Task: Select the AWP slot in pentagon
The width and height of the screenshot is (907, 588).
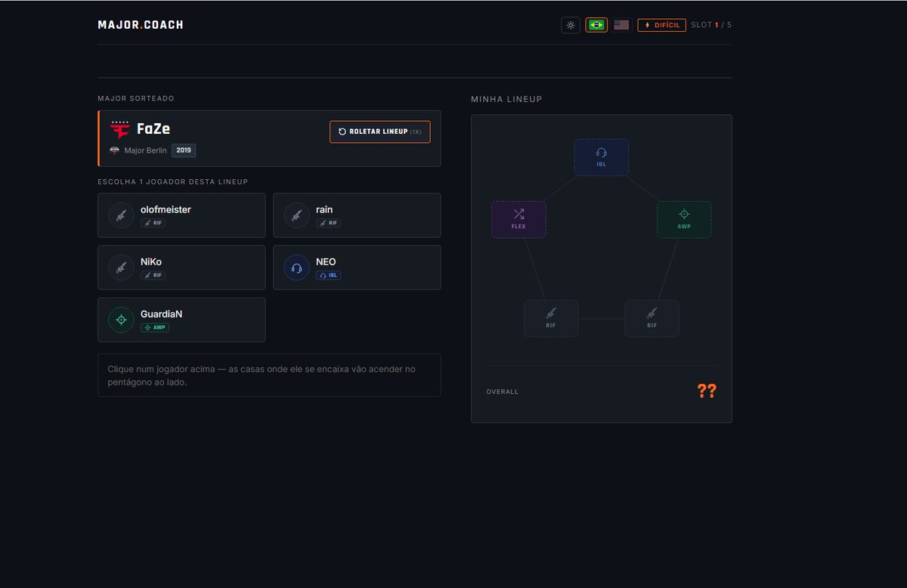Action: tap(684, 220)
